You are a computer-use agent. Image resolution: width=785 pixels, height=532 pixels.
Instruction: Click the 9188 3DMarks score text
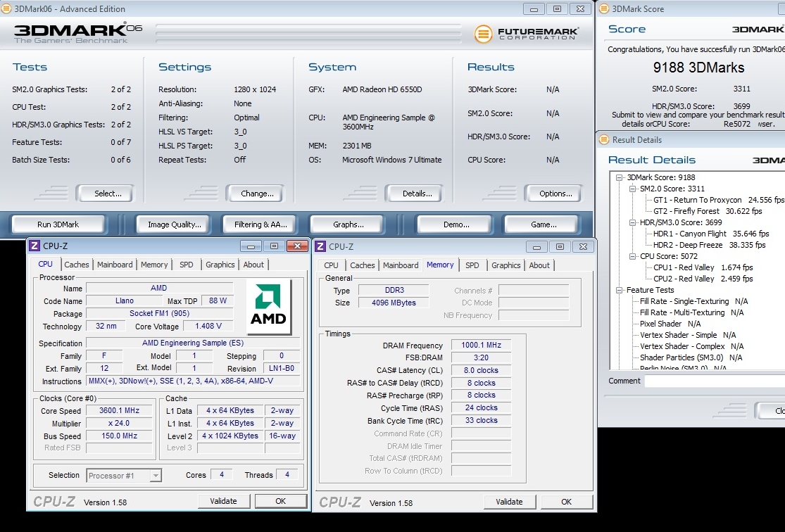[x=698, y=68]
